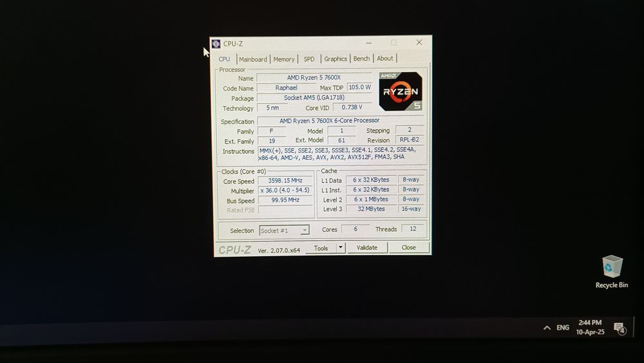The image size is (644, 363).
Task: Open the Socket #1 selection dropdown
Action: pyautogui.click(x=284, y=230)
